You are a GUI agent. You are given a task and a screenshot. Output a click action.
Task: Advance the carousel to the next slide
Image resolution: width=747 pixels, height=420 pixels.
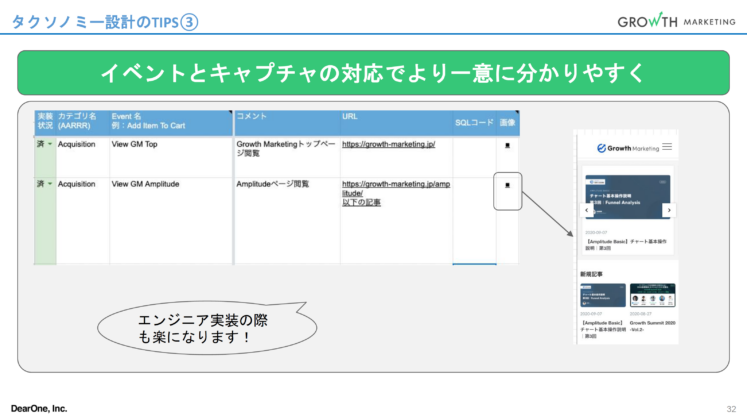pos(669,210)
